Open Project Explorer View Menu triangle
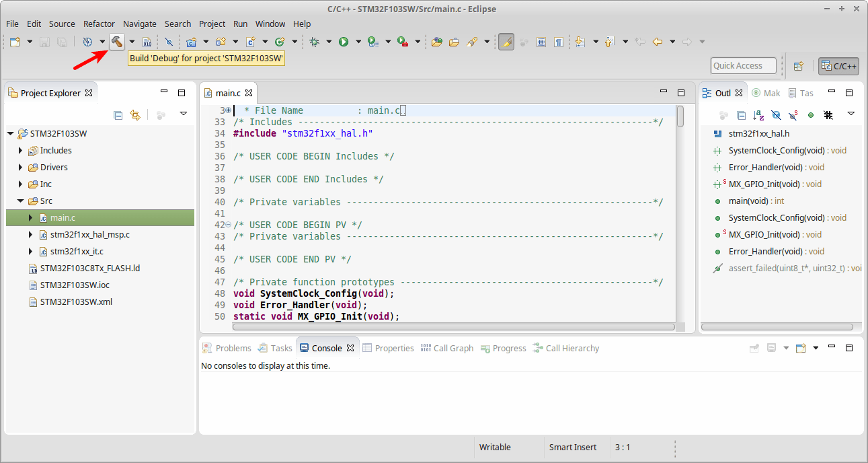This screenshot has height=463, width=868. tap(183, 115)
